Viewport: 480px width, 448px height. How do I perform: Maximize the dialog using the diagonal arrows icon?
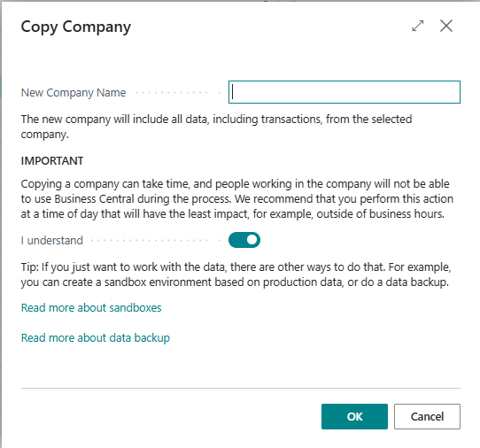point(418,26)
